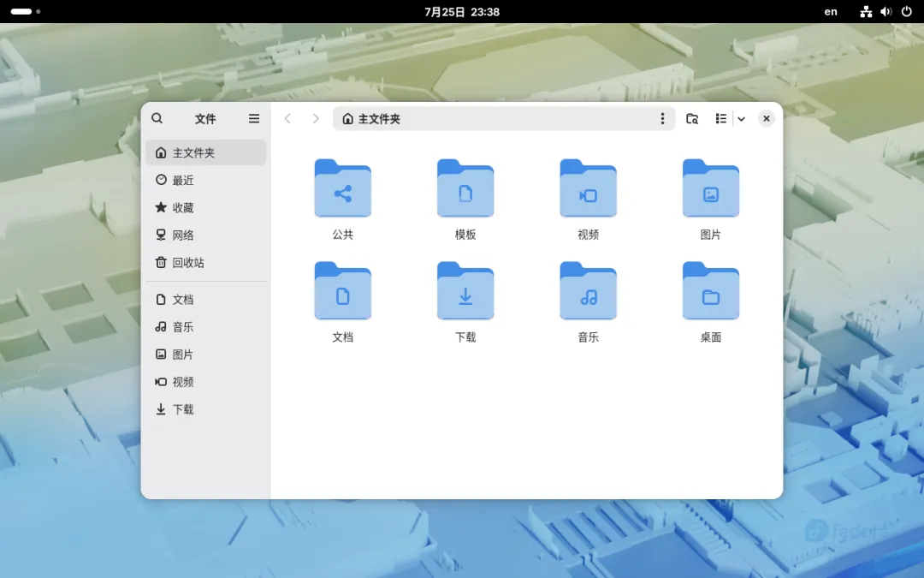Open 收藏 starred items in sidebar

tap(205, 207)
